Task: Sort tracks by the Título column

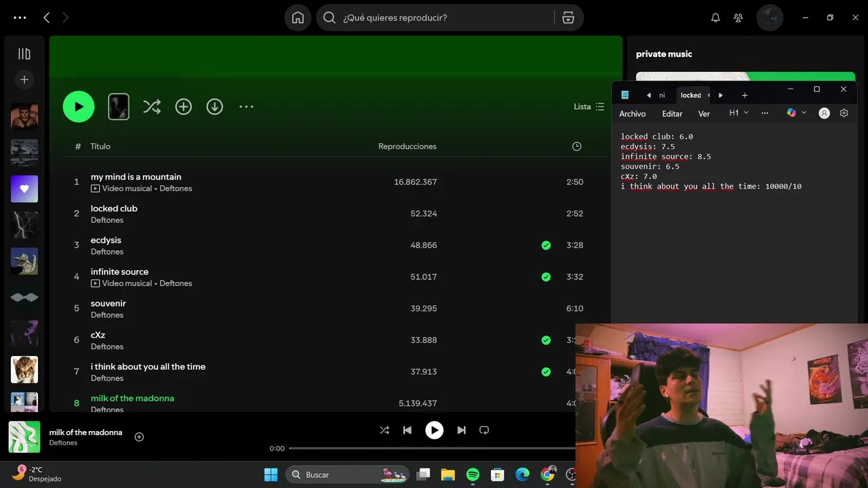Action: click(x=100, y=146)
